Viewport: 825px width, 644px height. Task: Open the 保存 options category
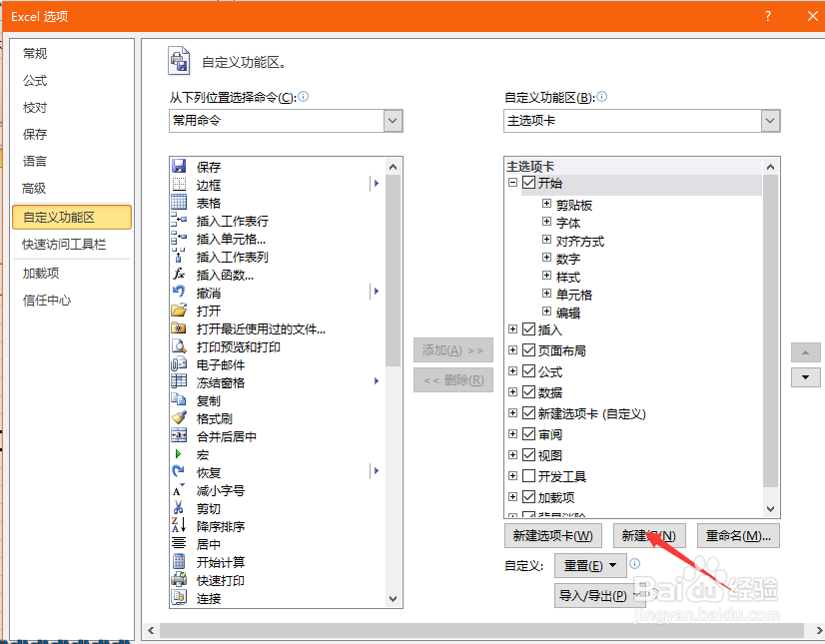click(35, 134)
